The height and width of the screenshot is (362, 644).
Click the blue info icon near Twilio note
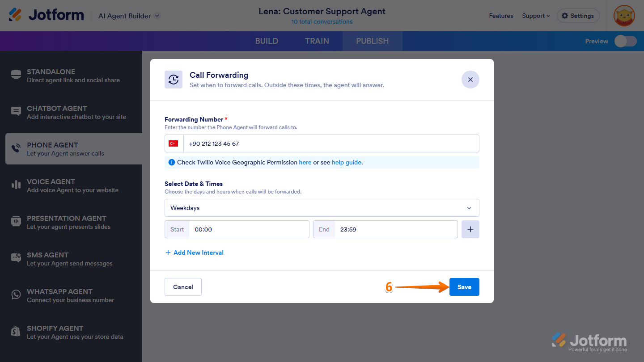[x=172, y=162]
